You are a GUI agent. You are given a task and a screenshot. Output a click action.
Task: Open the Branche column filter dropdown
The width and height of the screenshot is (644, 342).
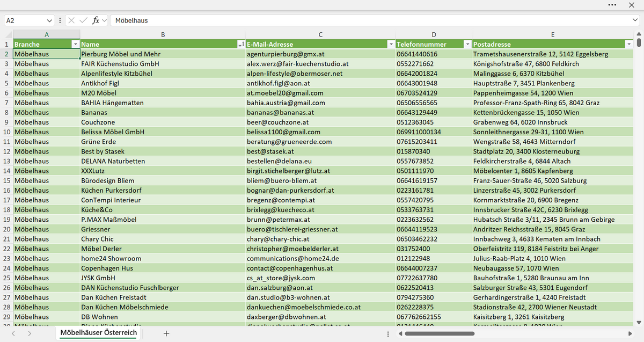76,44
